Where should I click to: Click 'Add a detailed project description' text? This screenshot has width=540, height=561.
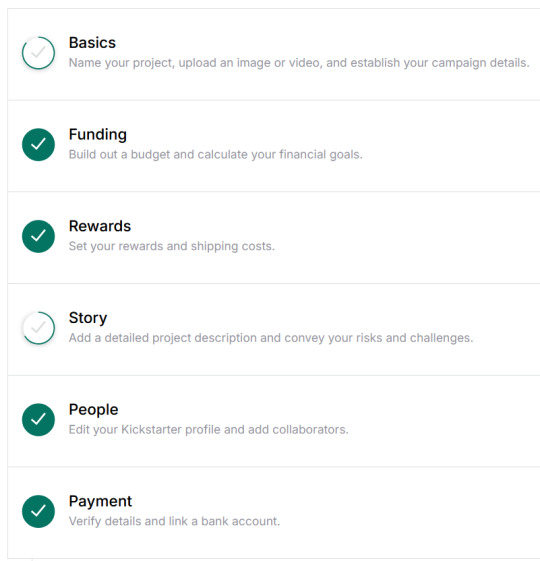[x=271, y=338]
